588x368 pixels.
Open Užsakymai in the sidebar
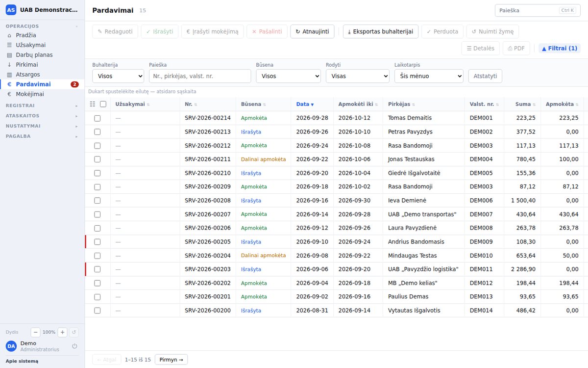[42, 45]
